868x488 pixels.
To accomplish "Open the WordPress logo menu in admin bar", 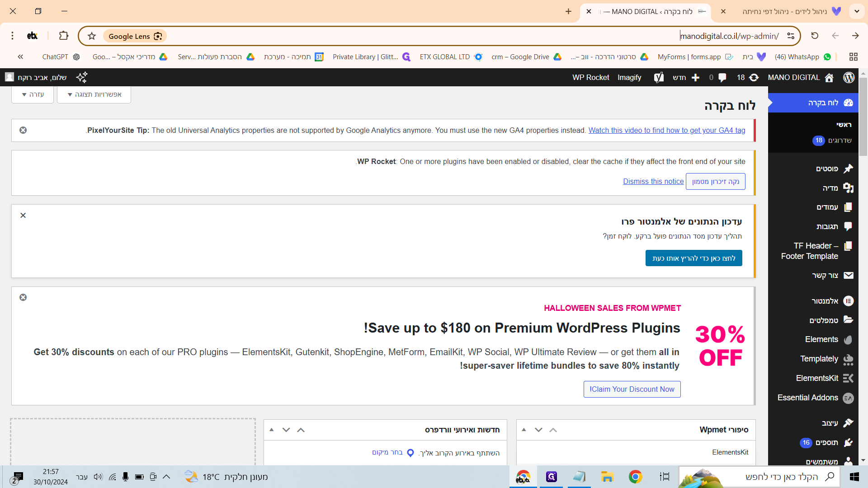I will pyautogui.click(x=849, y=77).
